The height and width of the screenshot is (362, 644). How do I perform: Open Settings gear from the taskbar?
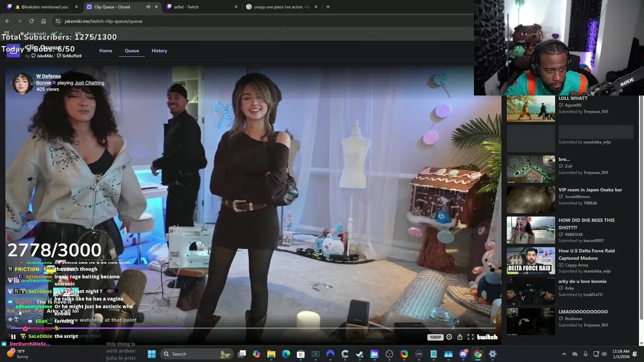pyautogui.click(x=493, y=354)
